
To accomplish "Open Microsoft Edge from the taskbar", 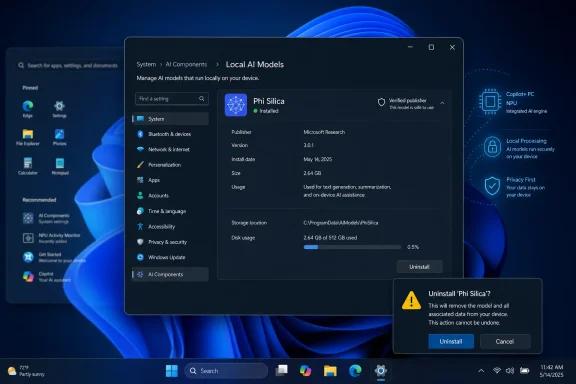I will click(x=355, y=371).
